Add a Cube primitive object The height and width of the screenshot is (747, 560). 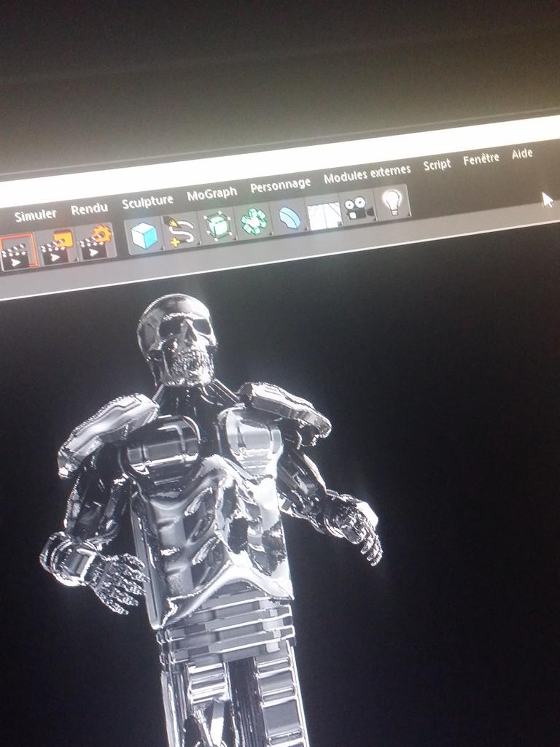[144, 234]
